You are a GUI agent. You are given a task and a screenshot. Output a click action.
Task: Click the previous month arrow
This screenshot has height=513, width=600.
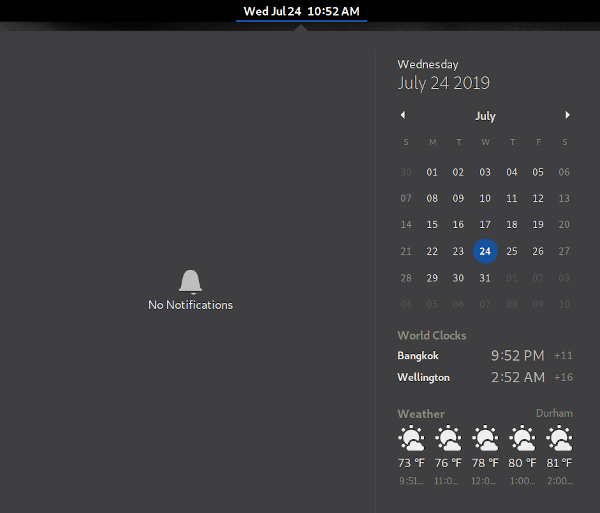[x=403, y=115]
